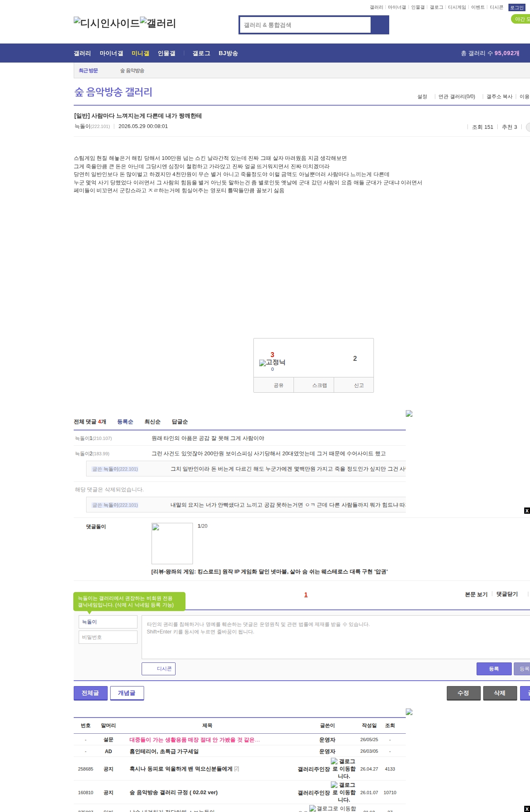Click the 비밀번호 password field

tap(108, 637)
